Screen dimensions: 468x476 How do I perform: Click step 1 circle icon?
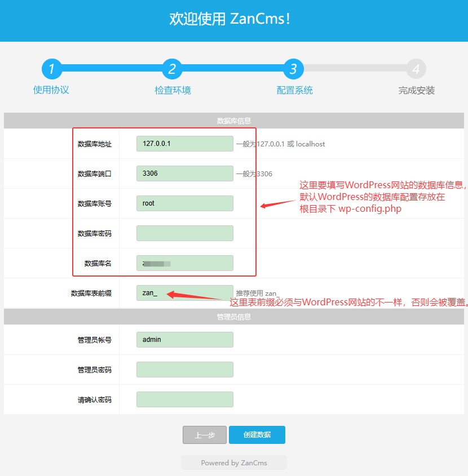point(52,69)
